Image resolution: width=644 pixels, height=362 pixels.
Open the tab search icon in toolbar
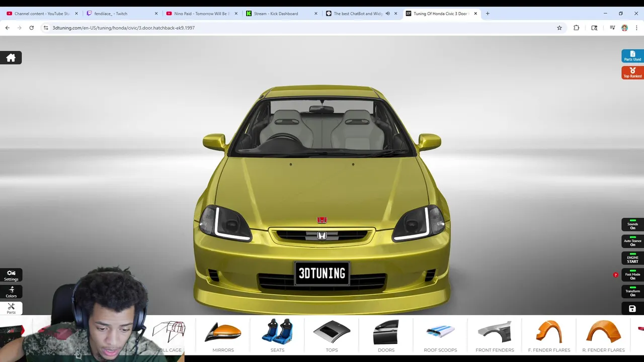tap(594, 28)
